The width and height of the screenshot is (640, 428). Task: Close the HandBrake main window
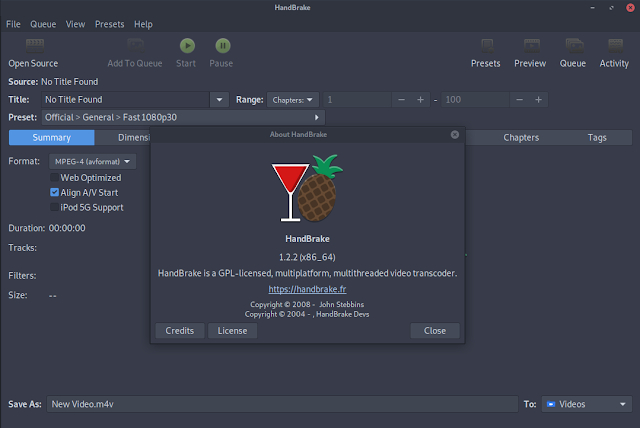click(630, 7)
